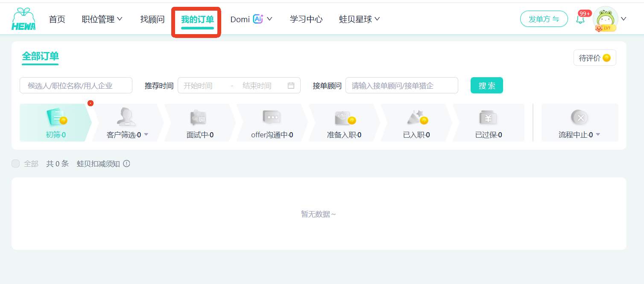This screenshot has height=284, width=644.
Task: Select the offer沟通中 stage icon
Action: click(x=272, y=117)
